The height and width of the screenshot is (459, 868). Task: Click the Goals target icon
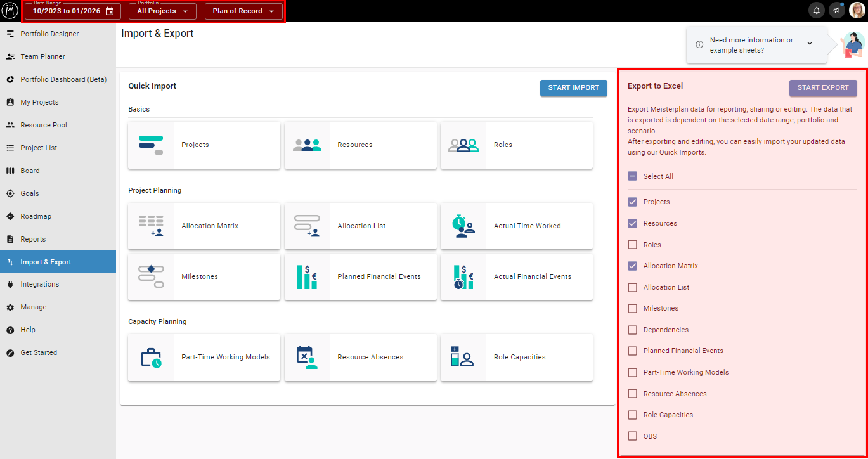pos(10,193)
